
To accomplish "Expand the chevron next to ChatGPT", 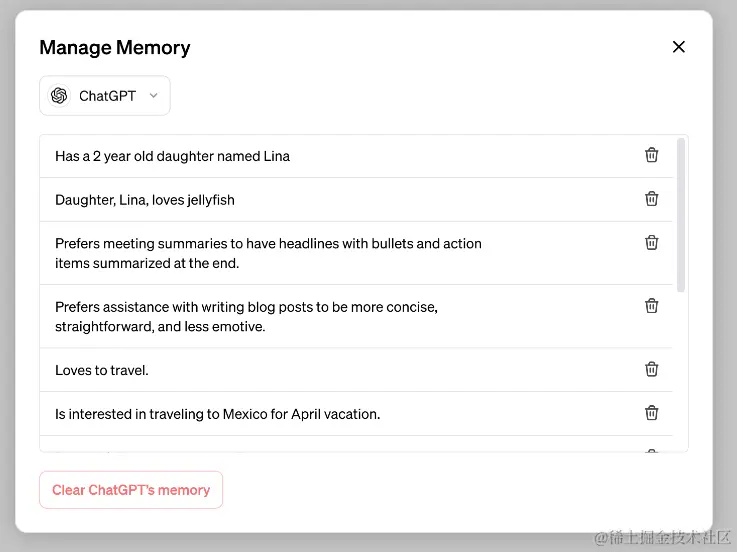I will [153, 96].
